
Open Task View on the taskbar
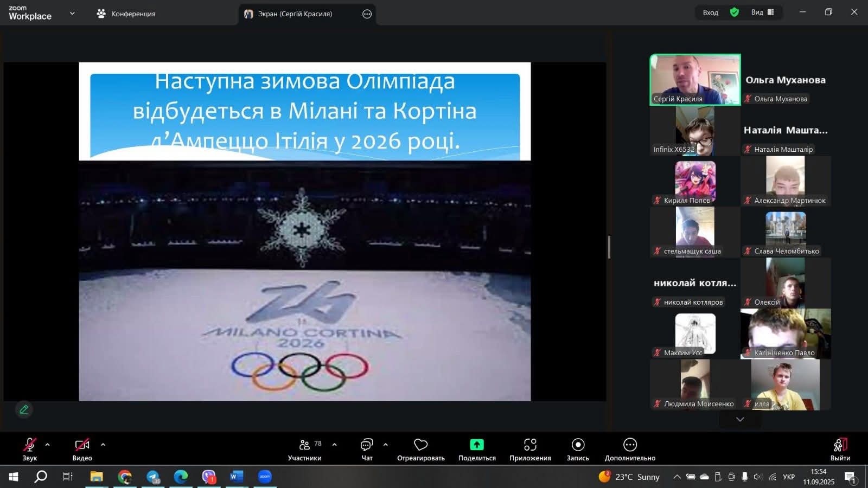(68, 477)
